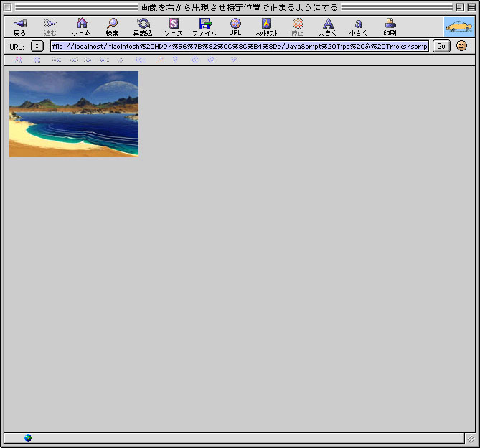Click the window resize grip corner

[471, 439]
